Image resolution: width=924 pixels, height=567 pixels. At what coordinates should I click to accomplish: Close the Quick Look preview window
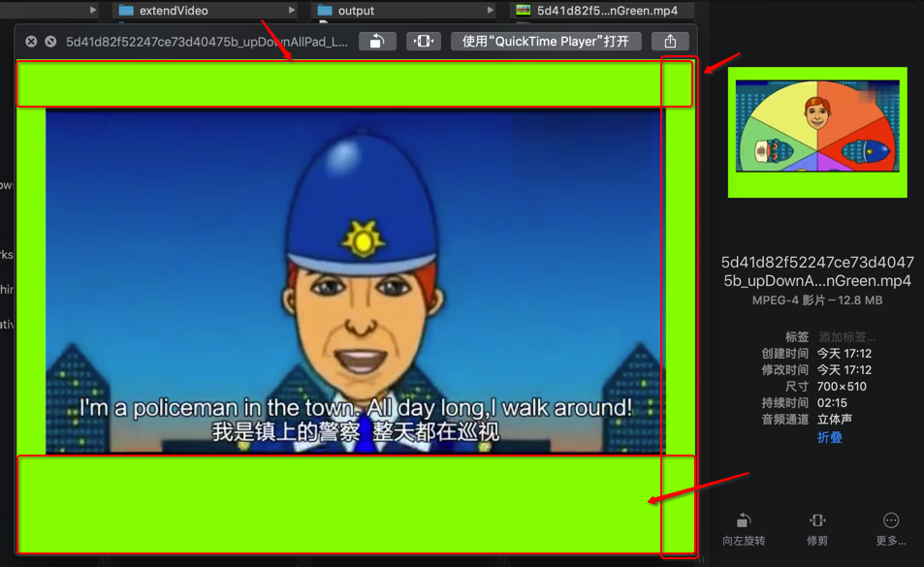click(31, 42)
